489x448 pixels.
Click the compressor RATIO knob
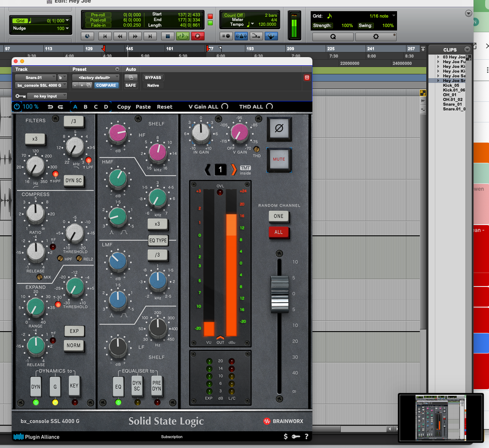point(35,213)
